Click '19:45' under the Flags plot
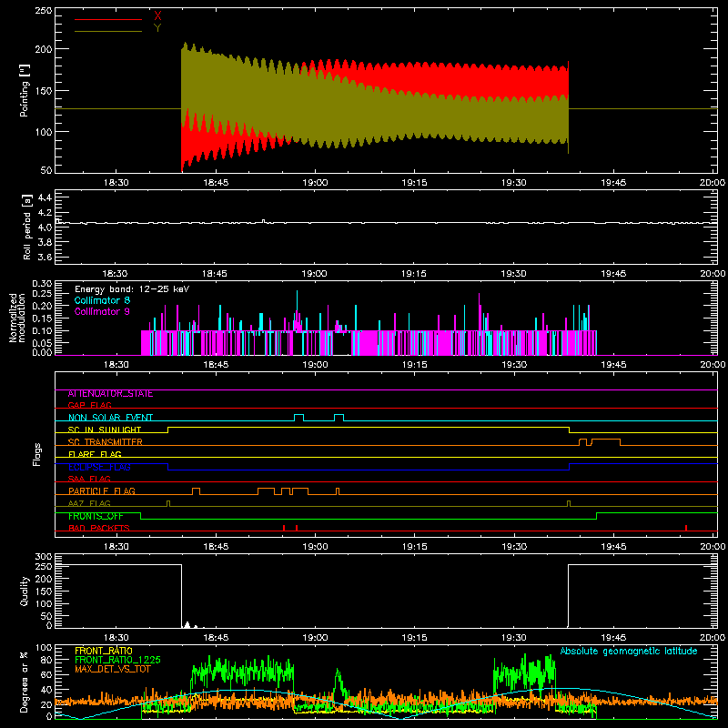The height and width of the screenshot is (728, 728). [x=613, y=547]
